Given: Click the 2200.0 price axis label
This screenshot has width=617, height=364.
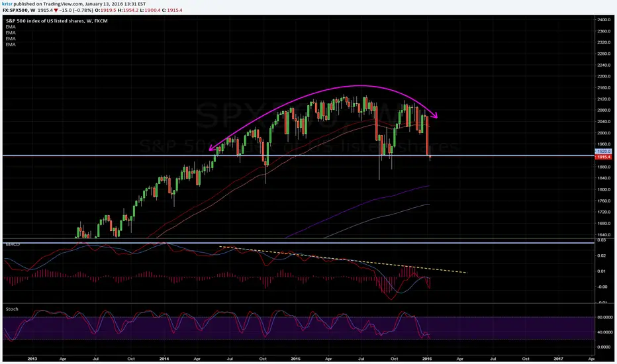Looking at the screenshot, I should point(604,76).
